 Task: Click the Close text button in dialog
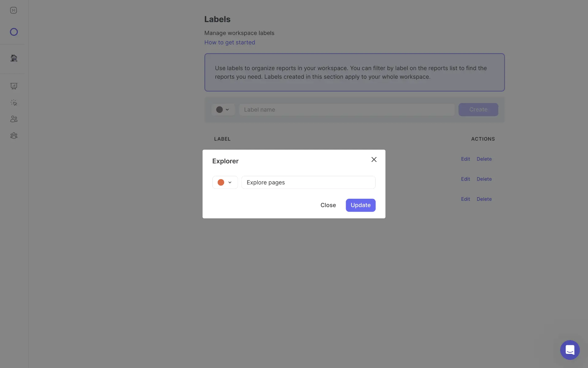[x=328, y=205]
